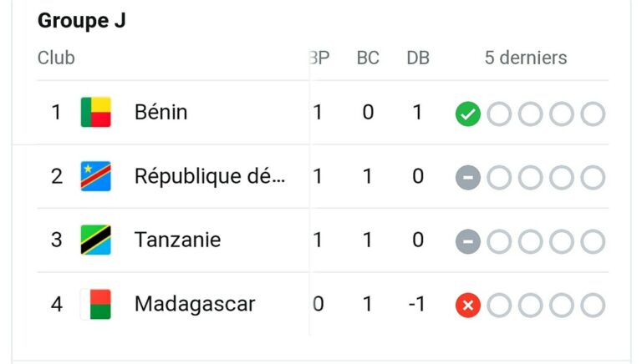Image resolution: width=642 pixels, height=364 pixels.
Task: Click the DB column header
Action: click(x=417, y=58)
